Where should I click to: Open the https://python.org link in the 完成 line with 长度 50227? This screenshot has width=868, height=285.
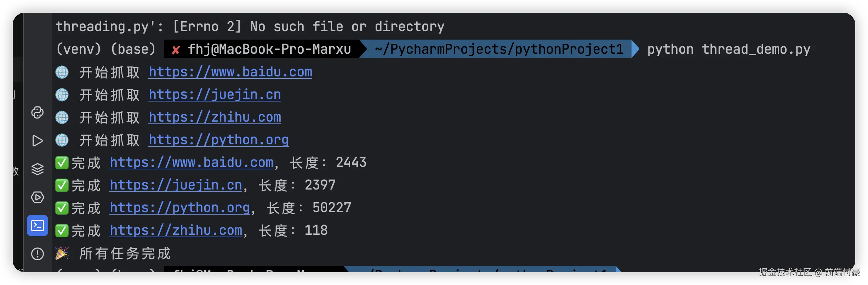179,208
